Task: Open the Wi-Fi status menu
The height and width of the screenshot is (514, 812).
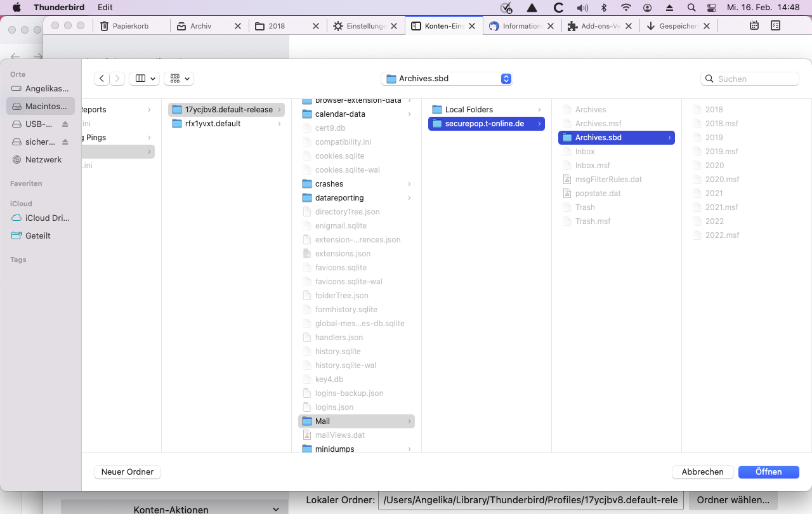Action: [x=626, y=8]
